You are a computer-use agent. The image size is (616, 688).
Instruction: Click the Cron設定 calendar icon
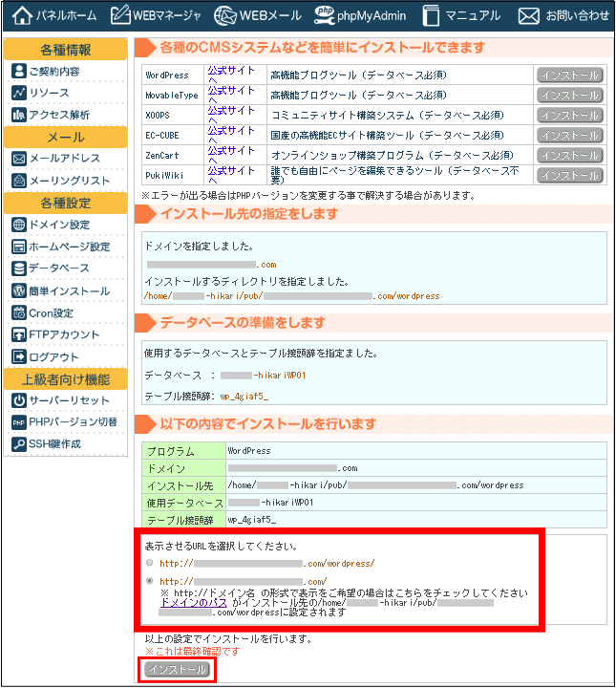click(x=19, y=312)
